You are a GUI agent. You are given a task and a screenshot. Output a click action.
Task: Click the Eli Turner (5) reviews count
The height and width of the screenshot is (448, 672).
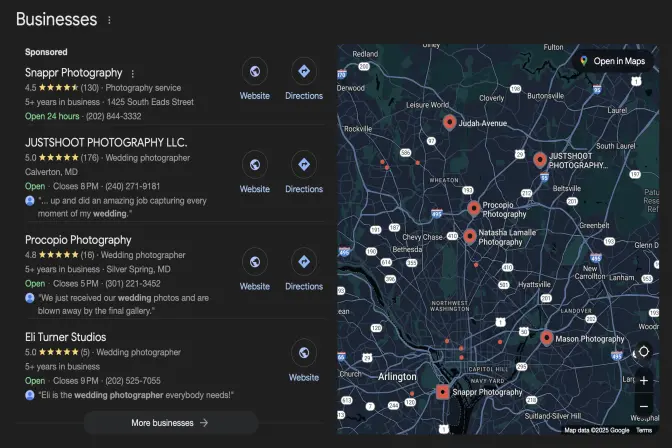[x=85, y=352]
